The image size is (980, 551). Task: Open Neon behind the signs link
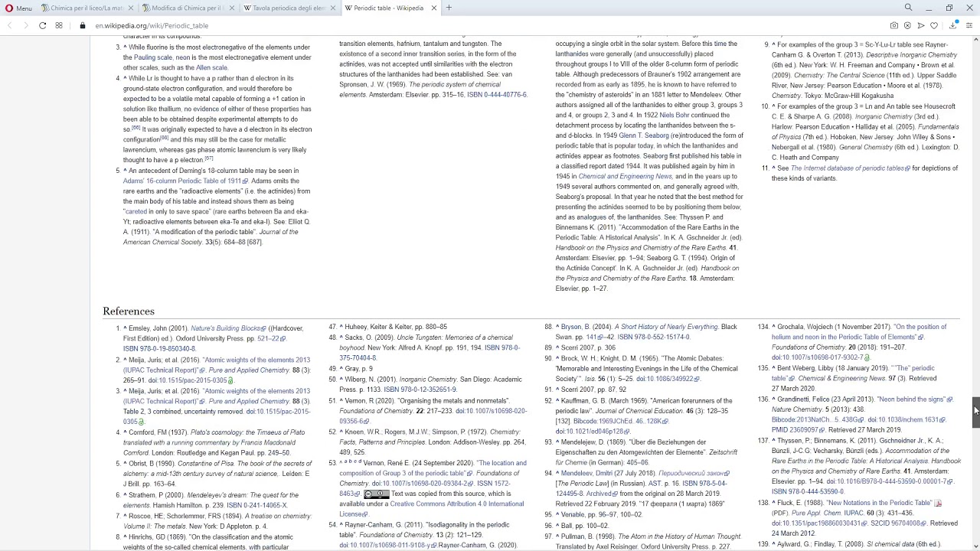click(915, 399)
